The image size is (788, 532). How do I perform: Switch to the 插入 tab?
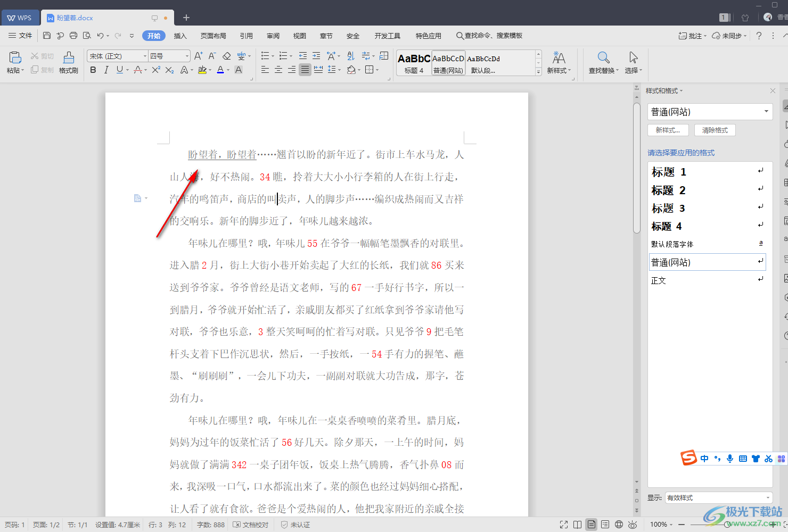tap(180, 36)
